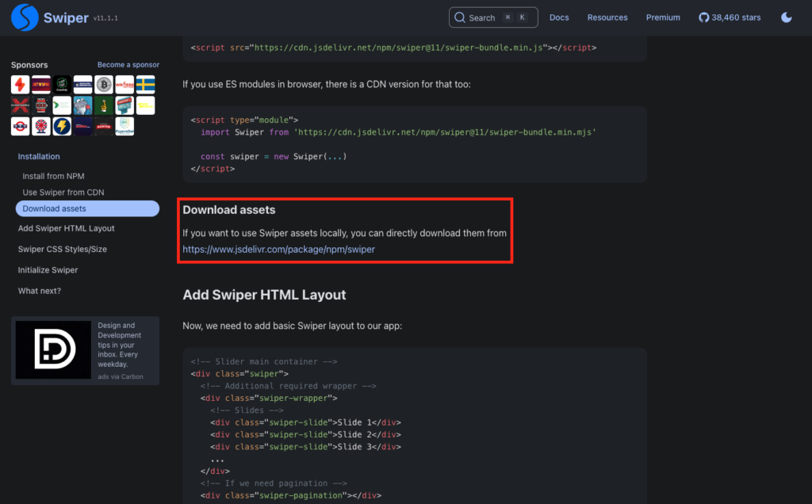
Task: Open the Docs menu item
Action: (x=559, y=17)
